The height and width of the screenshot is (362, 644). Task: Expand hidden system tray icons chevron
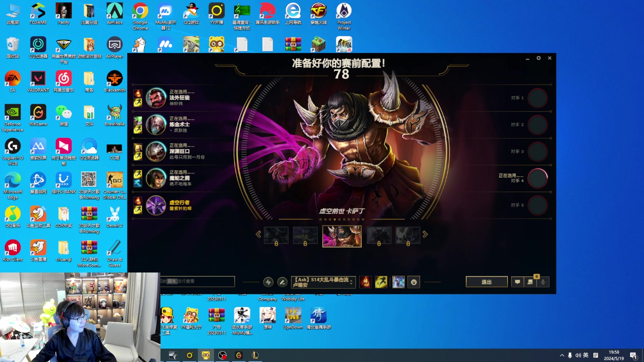pyautogui.click(x=562, y=355)
